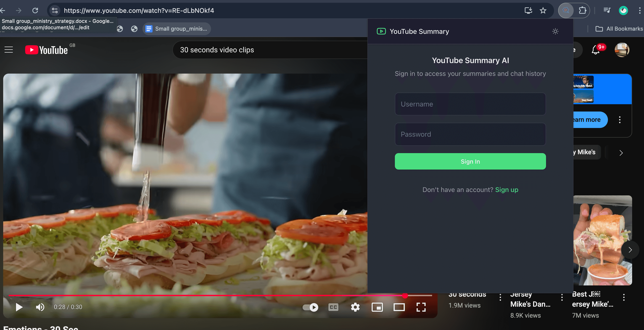The width and height of the screenshot is (644, 330).
Task: Open Chrome's extensions puzzle icon
Action: click(x=583, y=11)
